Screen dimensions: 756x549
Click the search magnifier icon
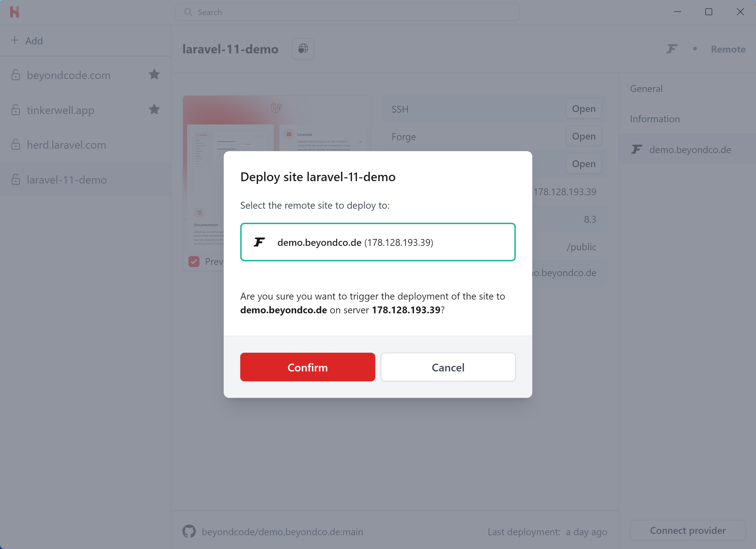(x=188, y=12)
